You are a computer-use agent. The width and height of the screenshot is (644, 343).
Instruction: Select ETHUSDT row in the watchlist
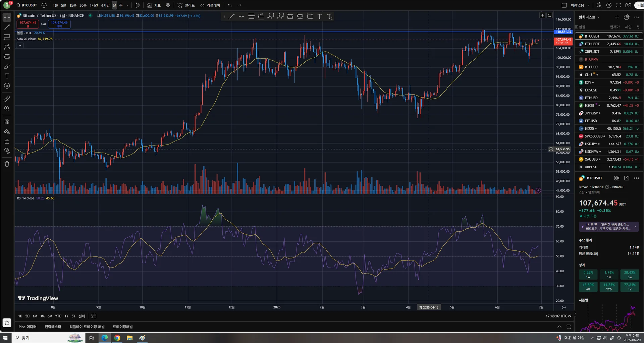coord(609,44)
